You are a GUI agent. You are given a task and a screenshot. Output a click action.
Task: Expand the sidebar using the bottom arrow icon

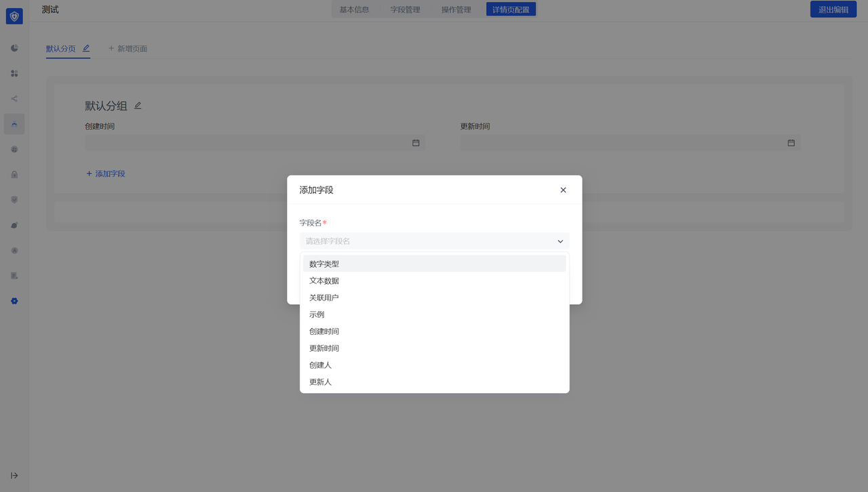[14, 475]
